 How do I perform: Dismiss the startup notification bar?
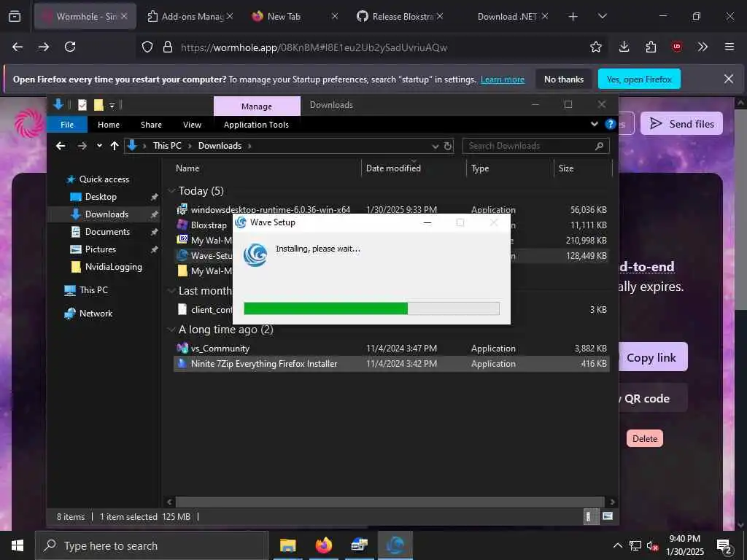coord(729,79)
